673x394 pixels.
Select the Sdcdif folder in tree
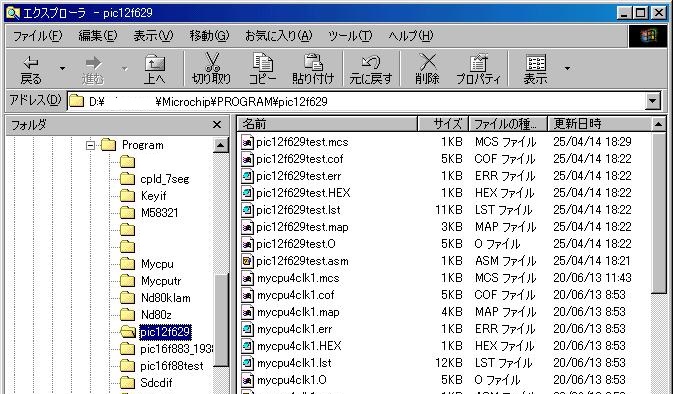pyautogui.click(x=156, y=382)
